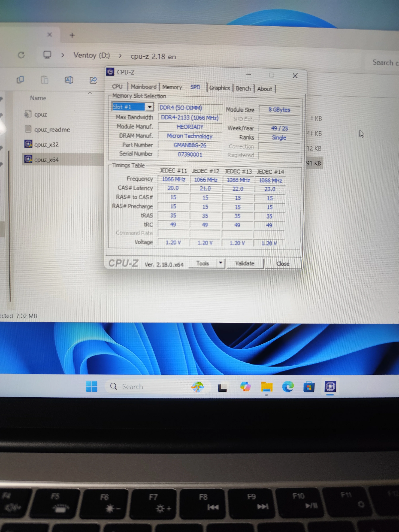Click the Copy icon in Explorer toolbar

[x=20, y=80]
